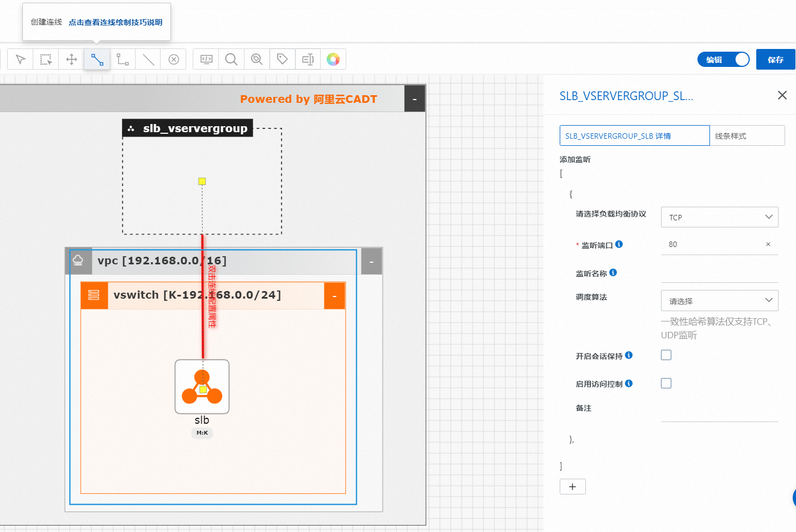
Task: Open the TCP protocol dropdown
Action: [x=720, y=217]
